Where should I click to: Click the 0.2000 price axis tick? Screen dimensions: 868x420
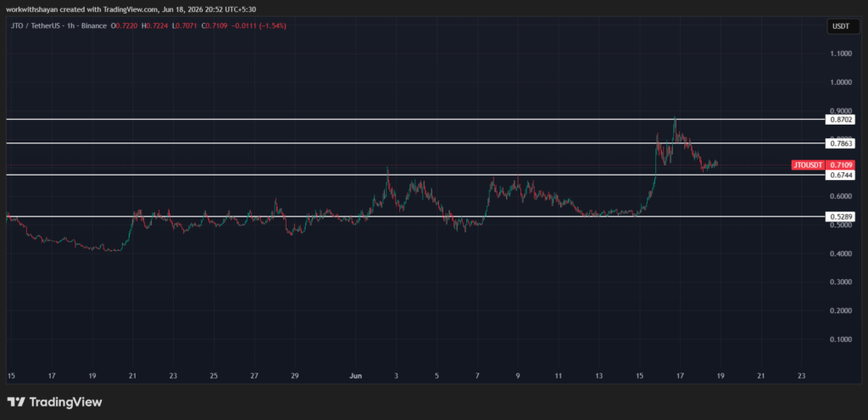840,311
